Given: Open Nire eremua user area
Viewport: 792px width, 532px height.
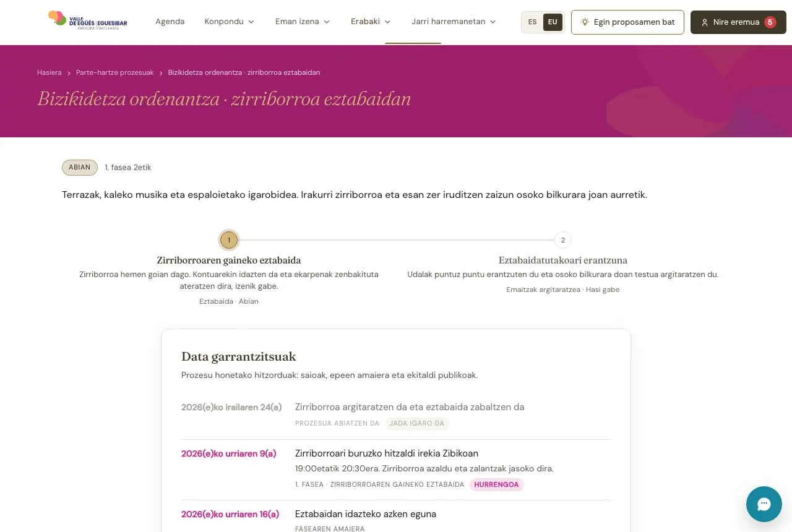Looking at the screenshot, I should click(738, 22).
